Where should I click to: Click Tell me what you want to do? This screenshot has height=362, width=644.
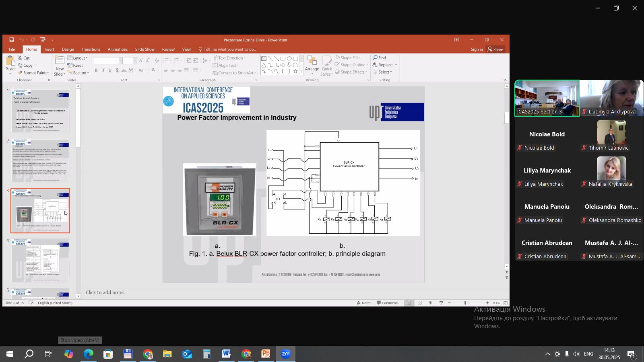pos(227,49)
